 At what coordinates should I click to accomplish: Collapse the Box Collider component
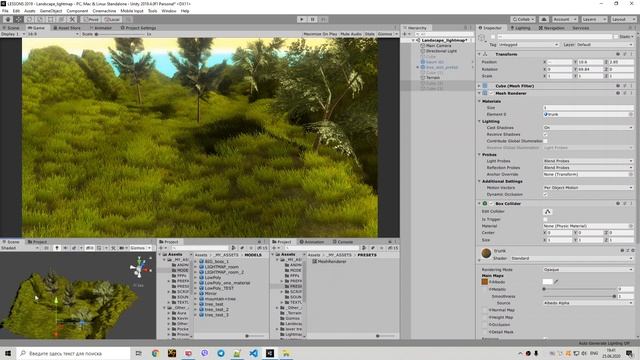pyautogui.click(x=480, y=203)
